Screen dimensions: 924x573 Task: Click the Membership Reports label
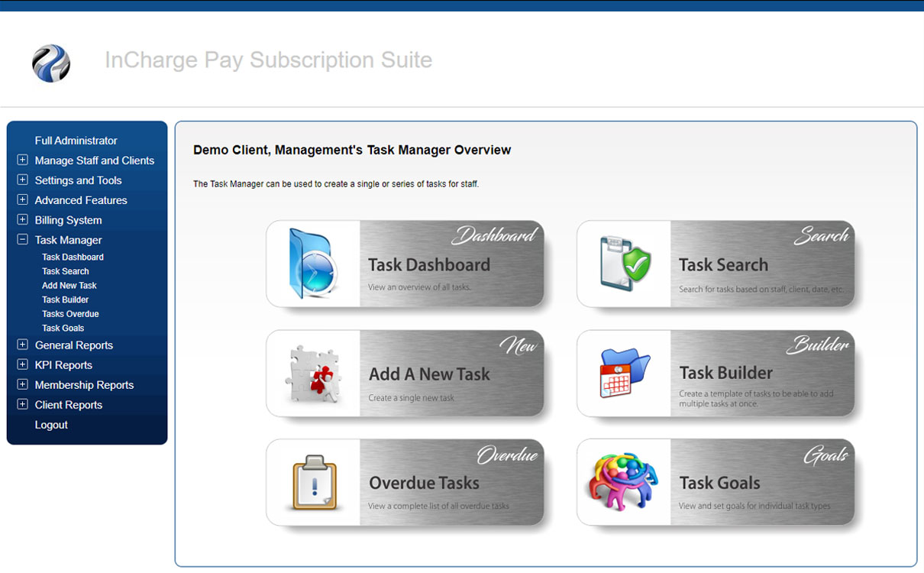tap(84, 385)
